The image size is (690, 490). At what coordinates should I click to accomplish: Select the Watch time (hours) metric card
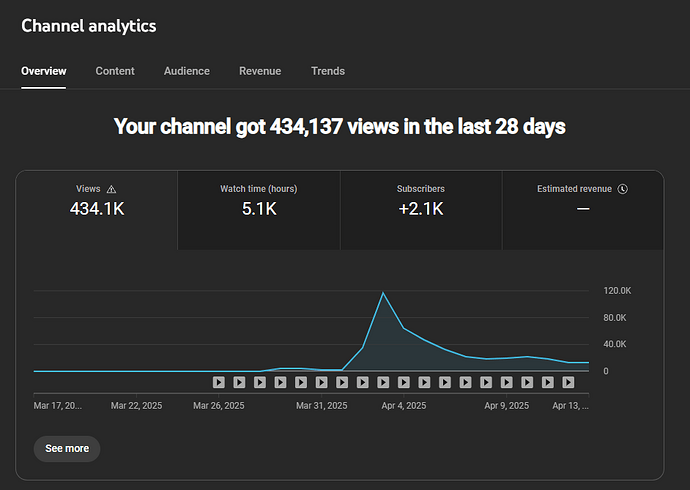tap(258, 209)
